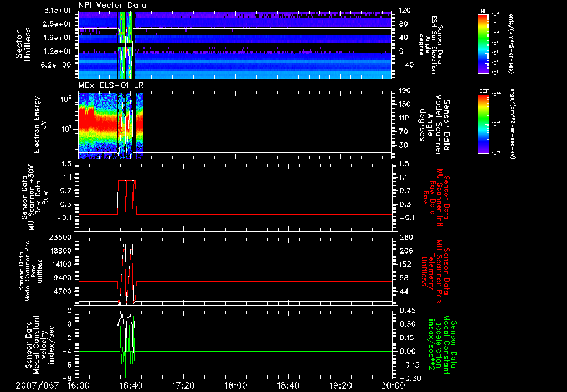Click the 'MU Scanner +30V Raw Data' axis label
This screenshot has width=567, height=392.
point(35,198)
